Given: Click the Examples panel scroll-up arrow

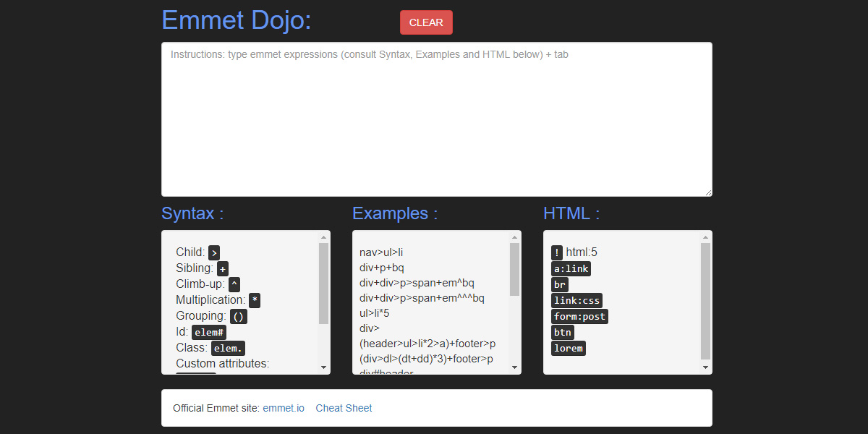Looking at the screenshot, I should [514, 237].
